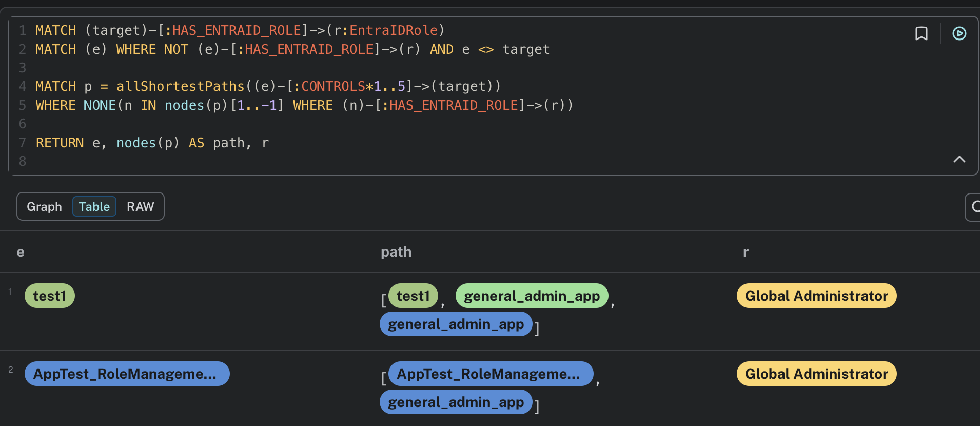980x426 pixels.
Task: Click row number 1 in results table
Action: tap(10, 292)
